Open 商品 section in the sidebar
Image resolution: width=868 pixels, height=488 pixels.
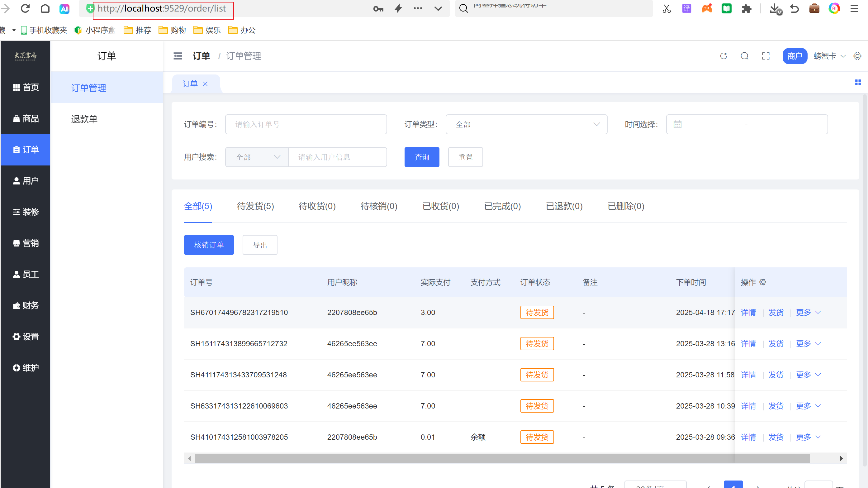click(26, 118)
